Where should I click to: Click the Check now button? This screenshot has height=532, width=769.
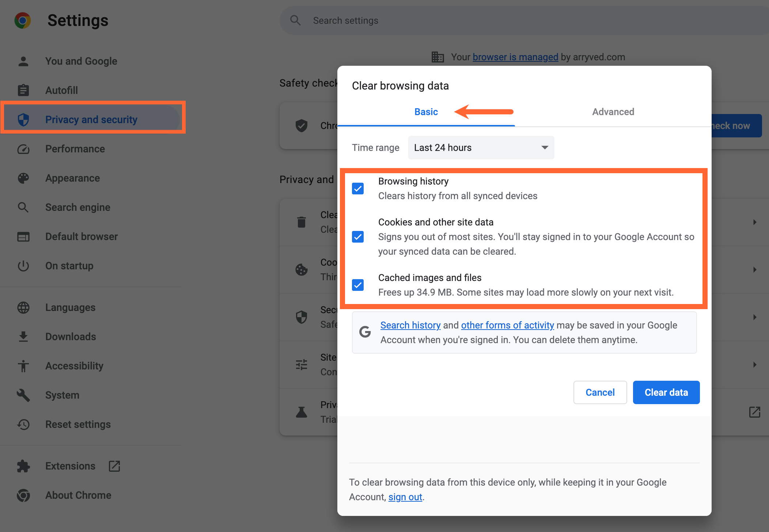[x=737, y=126]
